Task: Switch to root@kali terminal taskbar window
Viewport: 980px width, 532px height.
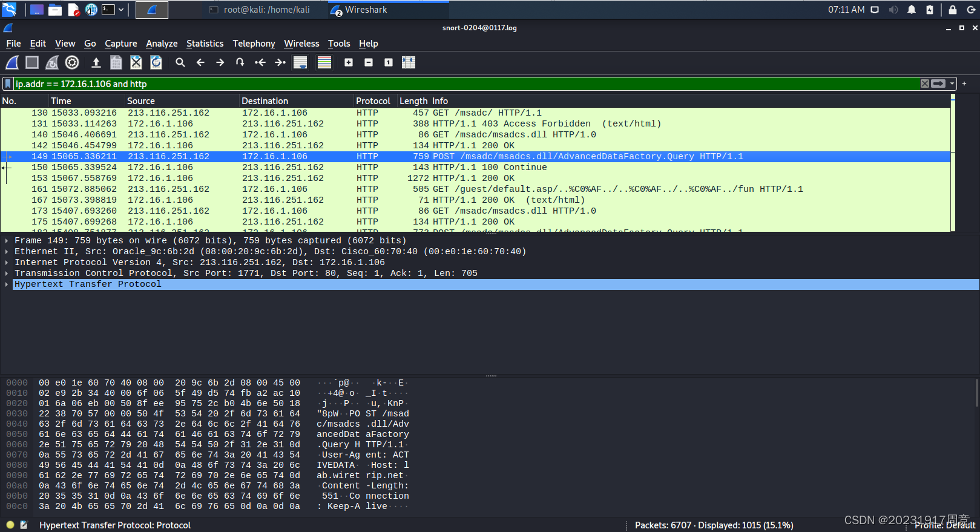Action: (x=260, y=10)
